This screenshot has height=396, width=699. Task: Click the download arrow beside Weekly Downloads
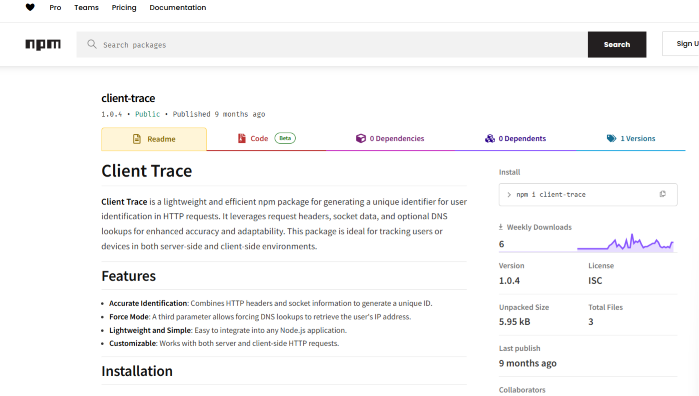tap(501, 227)
